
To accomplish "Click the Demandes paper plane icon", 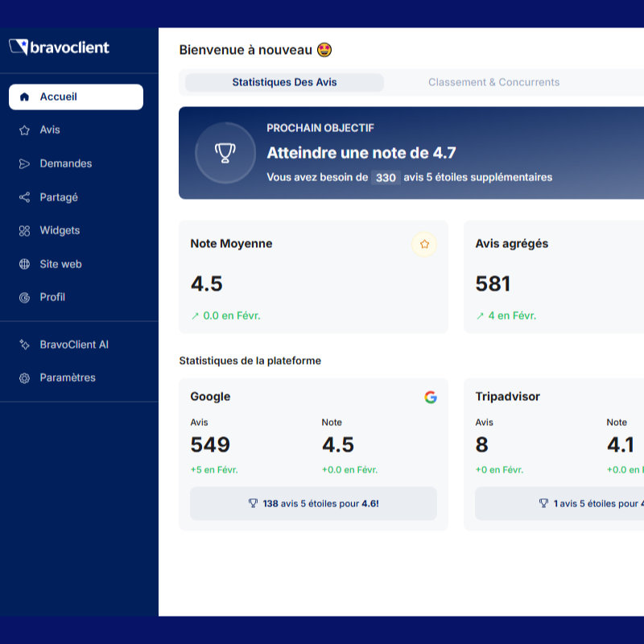I will [24, 163].
